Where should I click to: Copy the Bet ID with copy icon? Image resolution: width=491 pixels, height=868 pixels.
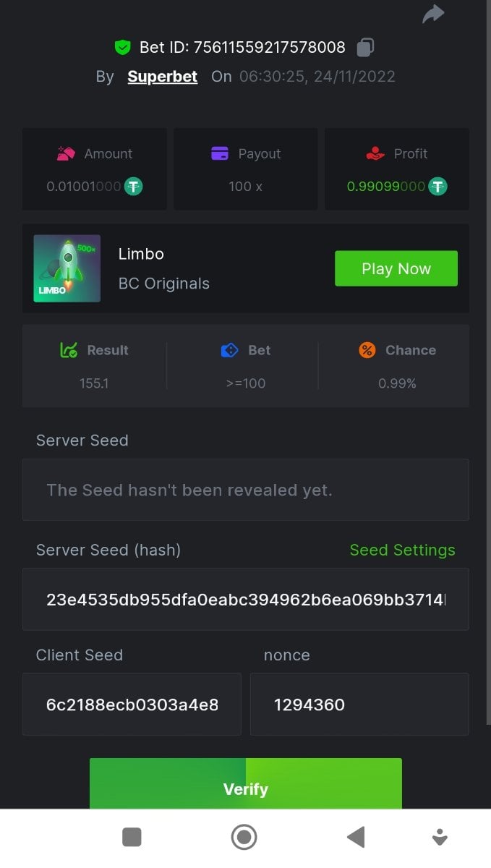tap(365, 48)
